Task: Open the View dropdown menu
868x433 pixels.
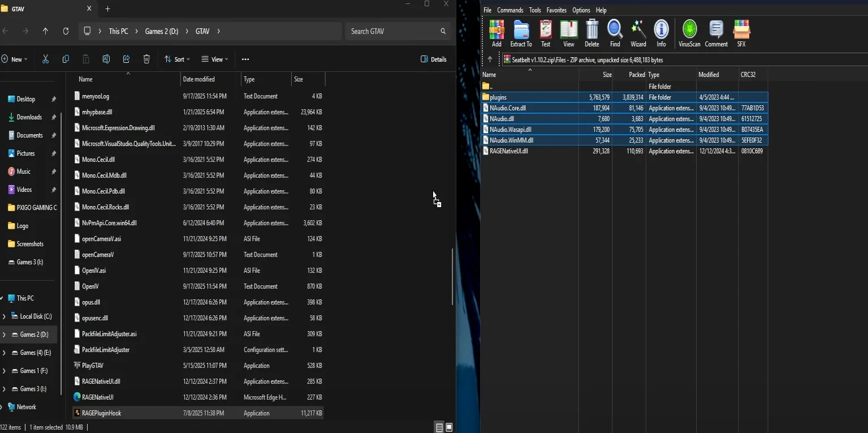Action: (215, 59)
